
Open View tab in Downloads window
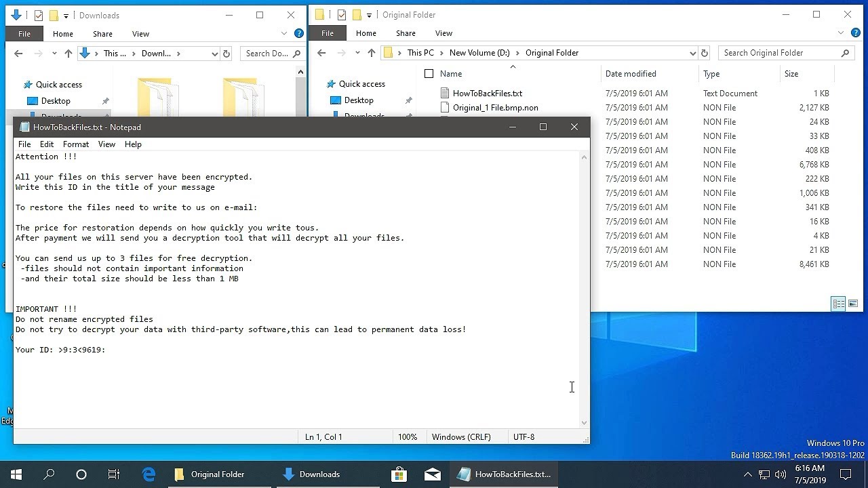point(140,34)
